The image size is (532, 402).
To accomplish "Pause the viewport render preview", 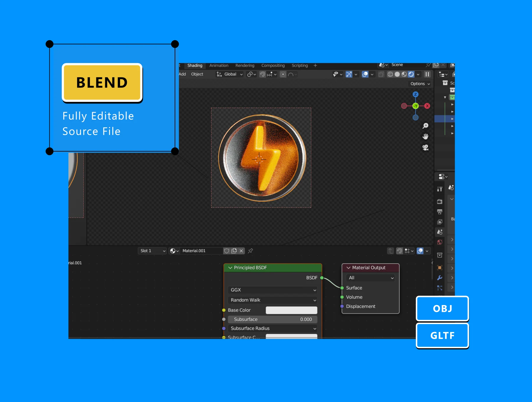I will (427, 74).
